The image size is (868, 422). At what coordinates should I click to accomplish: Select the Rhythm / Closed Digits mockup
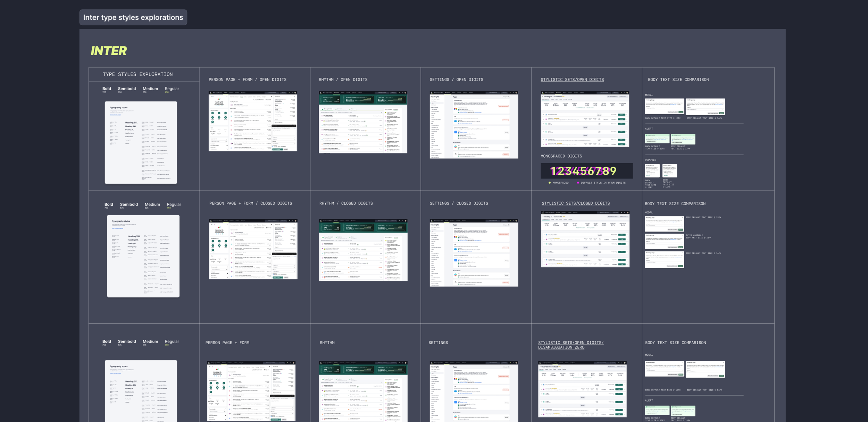[x=363, y=250]
